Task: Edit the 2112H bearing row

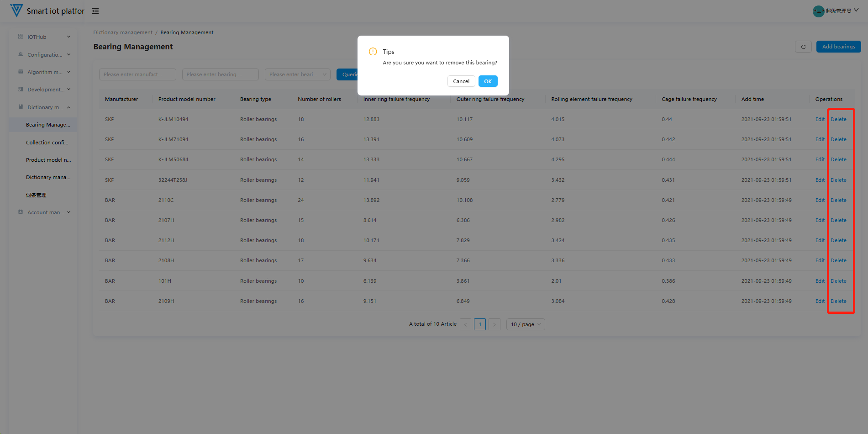Action: click(x=820, y=240)
